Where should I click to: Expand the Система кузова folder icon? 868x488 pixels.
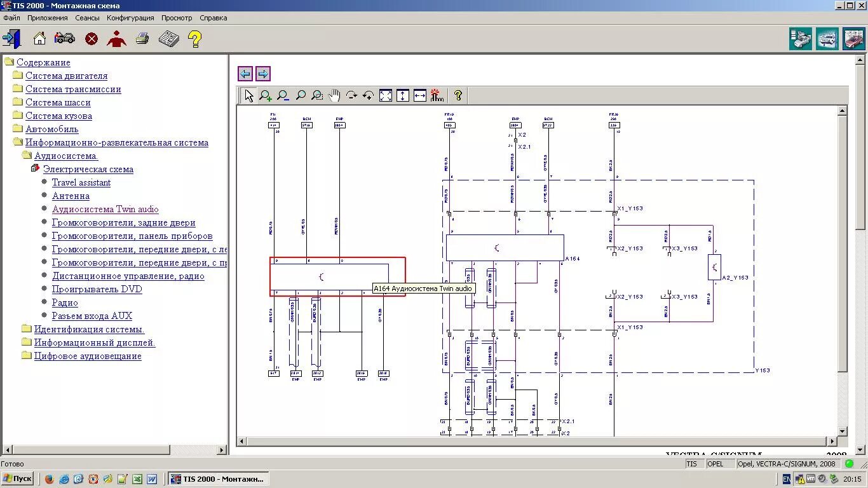(18, 115)
